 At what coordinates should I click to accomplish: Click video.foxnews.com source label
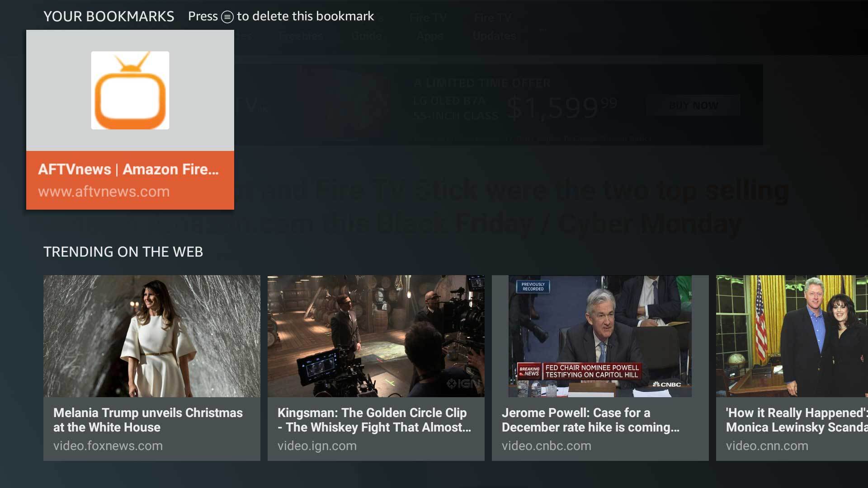[x=108, y=446]
